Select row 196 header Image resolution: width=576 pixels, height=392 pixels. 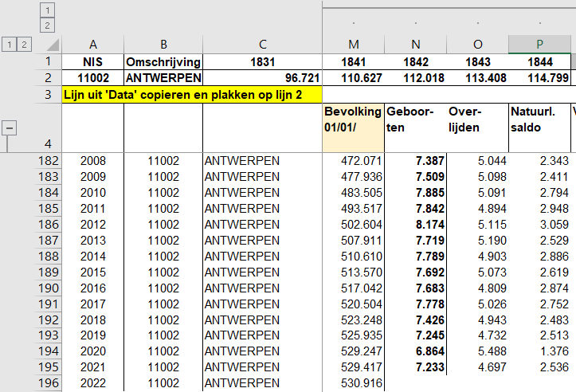pyautogui.click(x=48, y=383)
